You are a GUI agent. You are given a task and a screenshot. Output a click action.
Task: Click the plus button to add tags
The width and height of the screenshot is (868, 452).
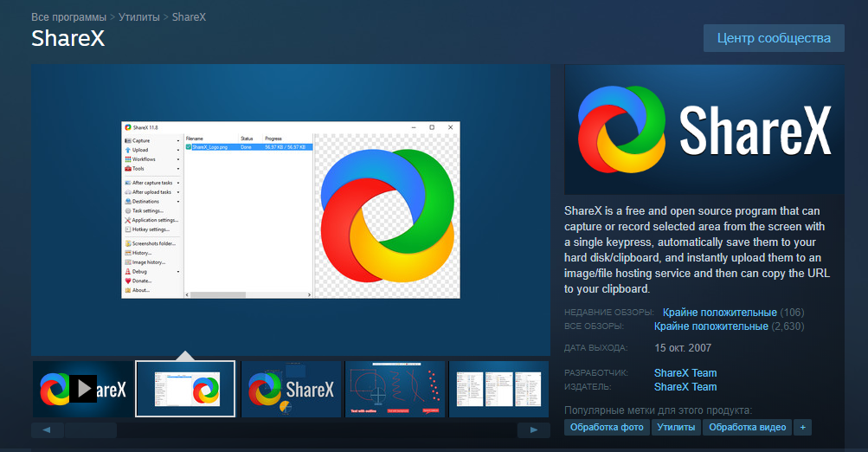[803, 427]
